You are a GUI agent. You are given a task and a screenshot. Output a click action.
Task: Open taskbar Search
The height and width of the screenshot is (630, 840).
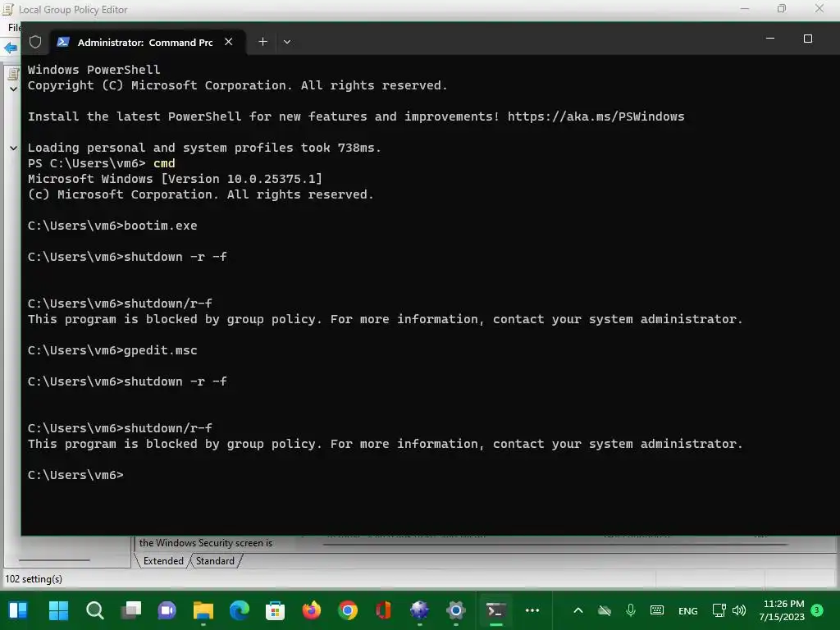[x=95, y=610]
